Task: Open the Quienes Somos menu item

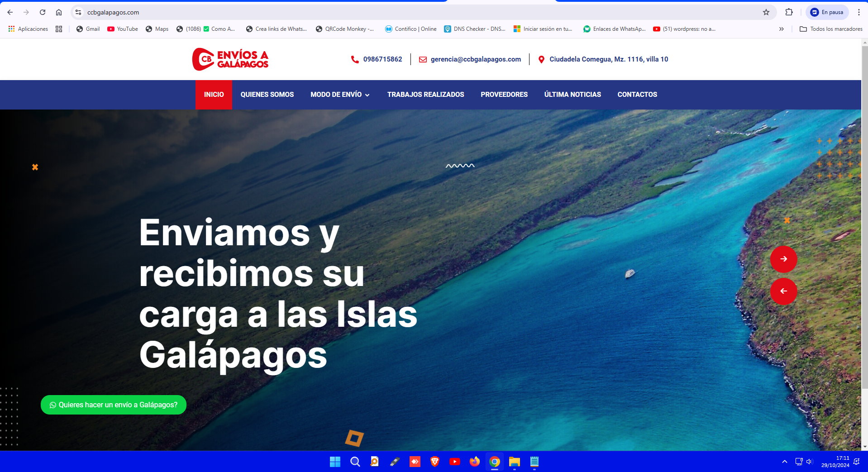Action: tap(267, 95)
